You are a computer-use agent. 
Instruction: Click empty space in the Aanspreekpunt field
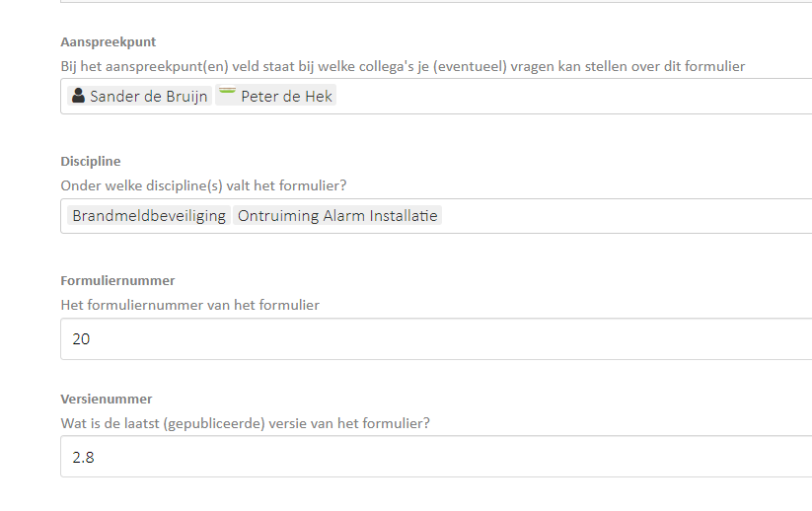[x=569, y=97]
